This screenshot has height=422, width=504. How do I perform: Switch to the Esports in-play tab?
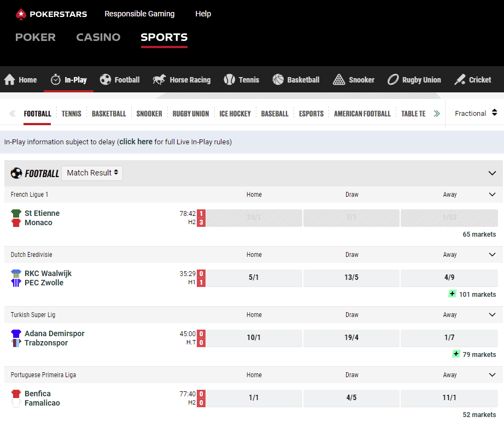pyautogui.click(x=311, y=114)
